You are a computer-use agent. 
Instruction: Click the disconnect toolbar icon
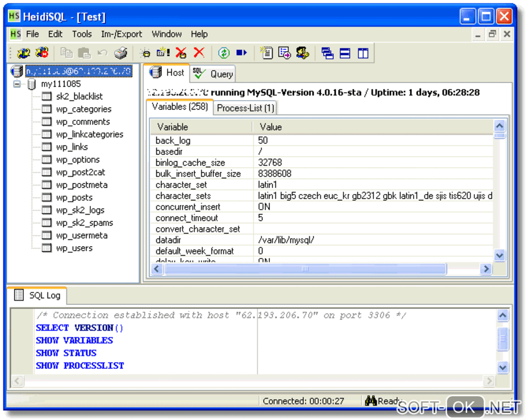[41, 53]
